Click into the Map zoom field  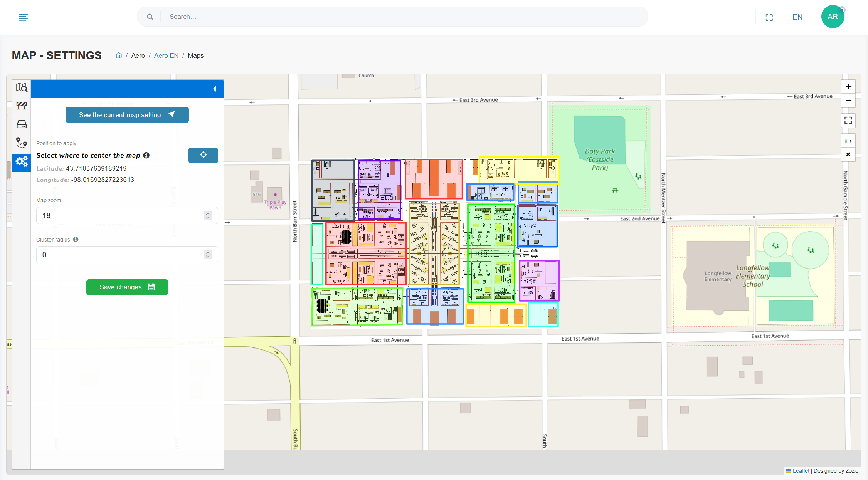pos(127,215)
